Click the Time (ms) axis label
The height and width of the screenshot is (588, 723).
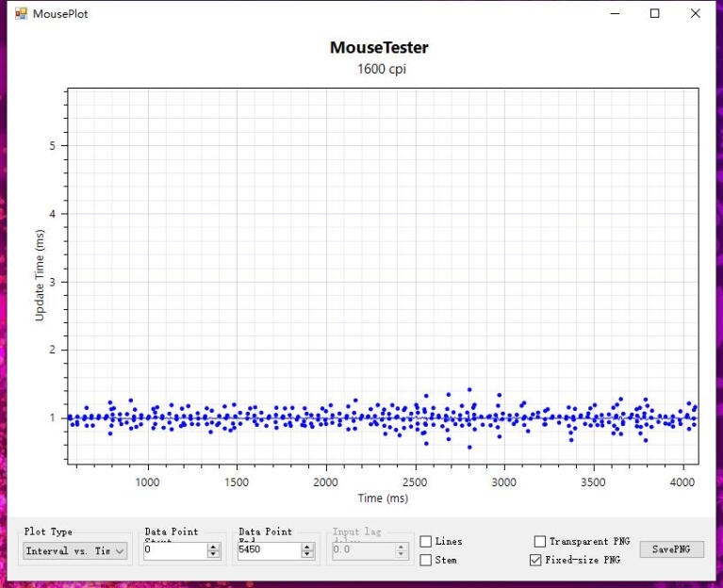coord(383,498)
